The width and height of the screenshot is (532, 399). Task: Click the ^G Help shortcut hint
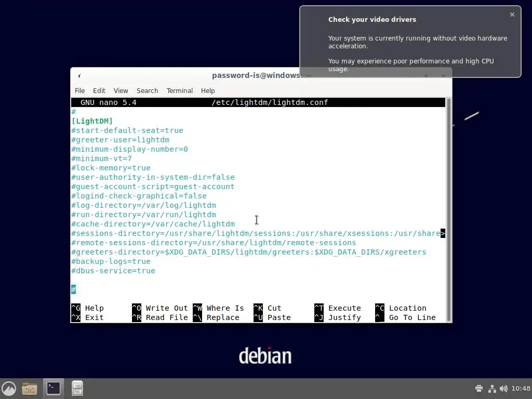point(87,308)
